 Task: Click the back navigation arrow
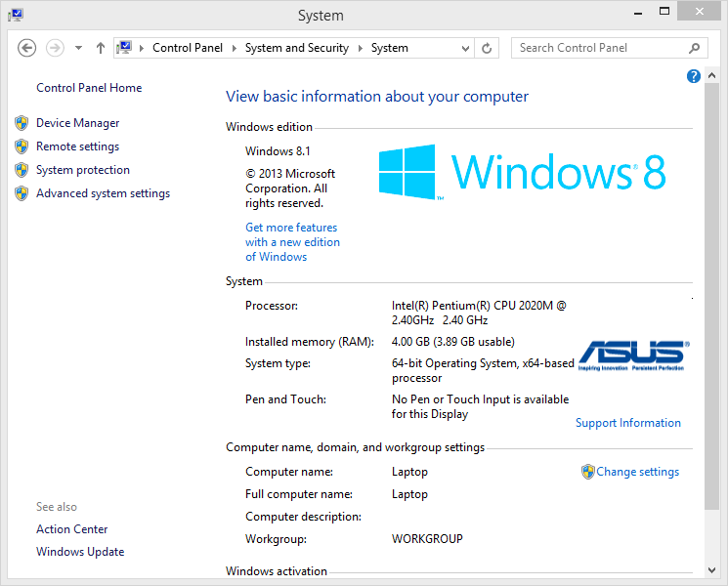pos(27,48)
